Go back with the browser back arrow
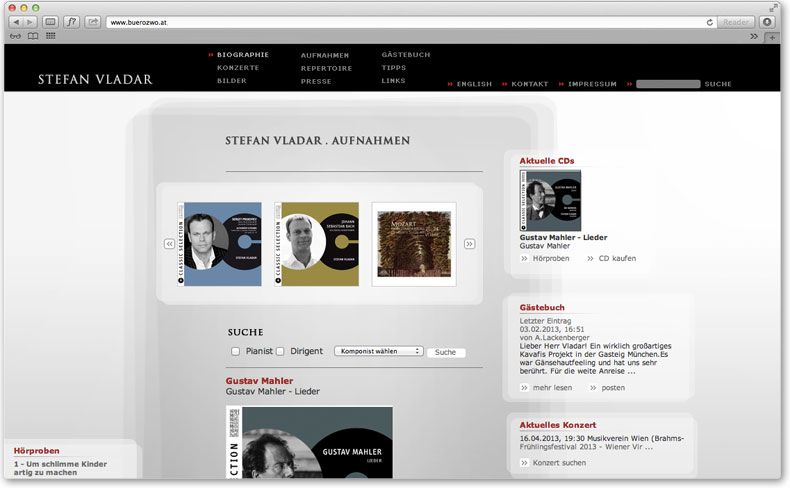This screenshot has height=488, width=790. (x=16, y=22)
